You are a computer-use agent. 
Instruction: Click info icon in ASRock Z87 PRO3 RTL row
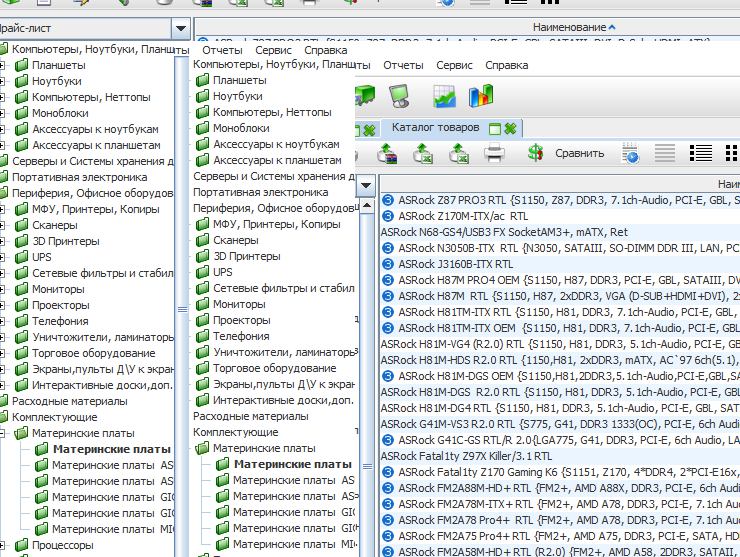[387, 200]
